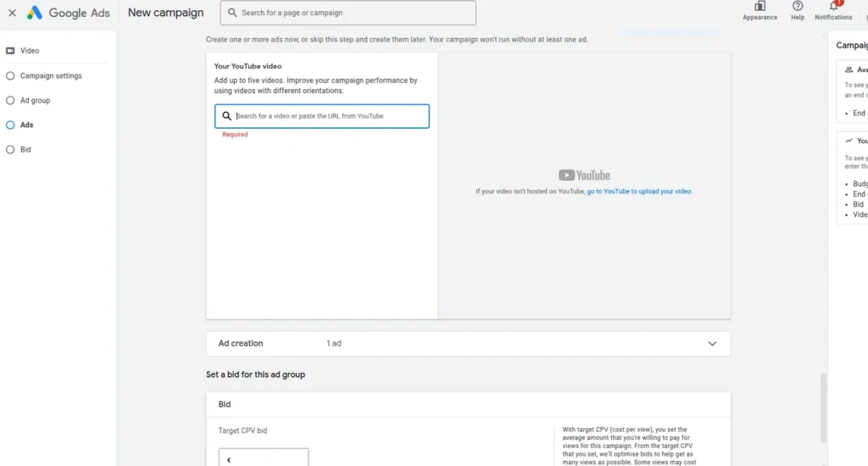Close the new campaign editor with X
Screen dimensions: 868x466
point(12,13)
